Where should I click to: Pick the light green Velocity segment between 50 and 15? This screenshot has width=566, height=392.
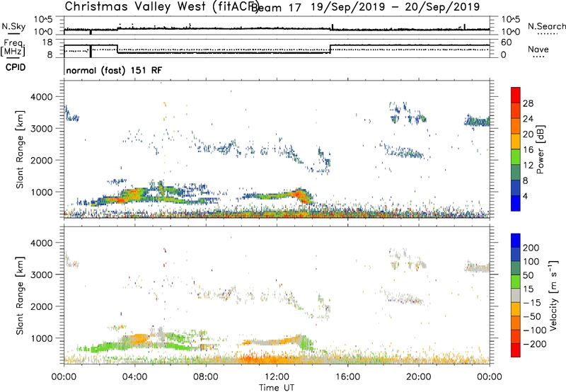click(x=516, y=282)
